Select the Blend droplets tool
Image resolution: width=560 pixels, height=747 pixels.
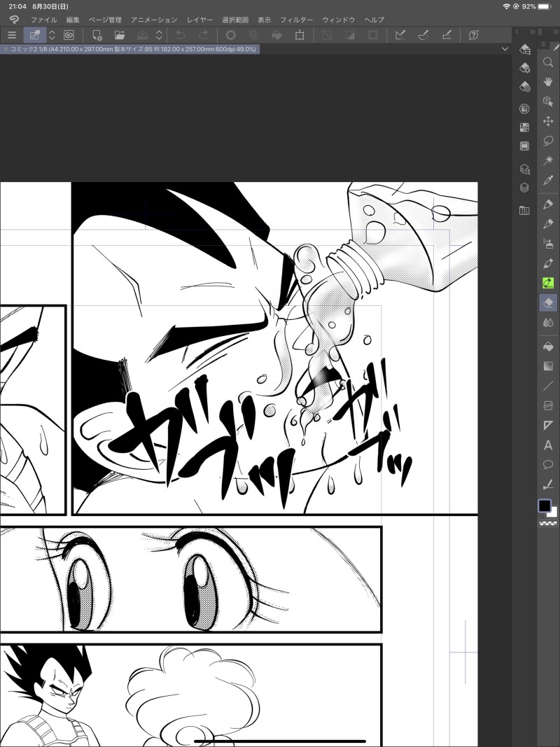547,323
